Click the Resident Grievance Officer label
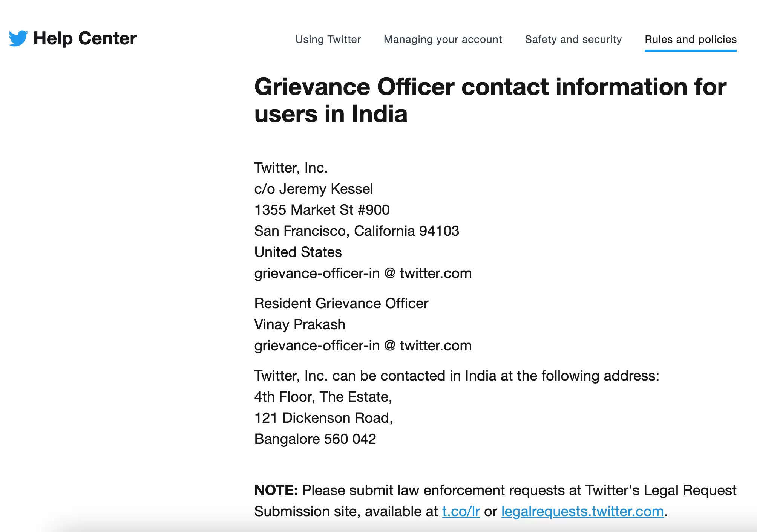This screenshot has width=757, height=532. (x=341, y=303)
